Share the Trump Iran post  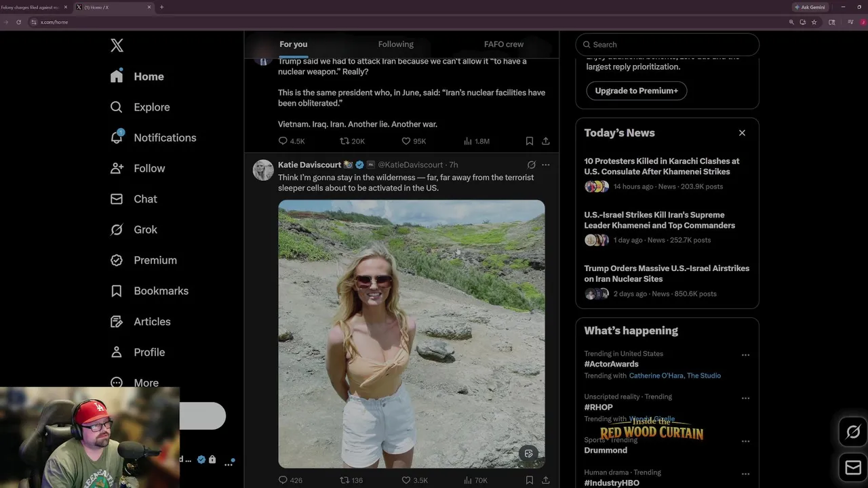click(545, 141)
